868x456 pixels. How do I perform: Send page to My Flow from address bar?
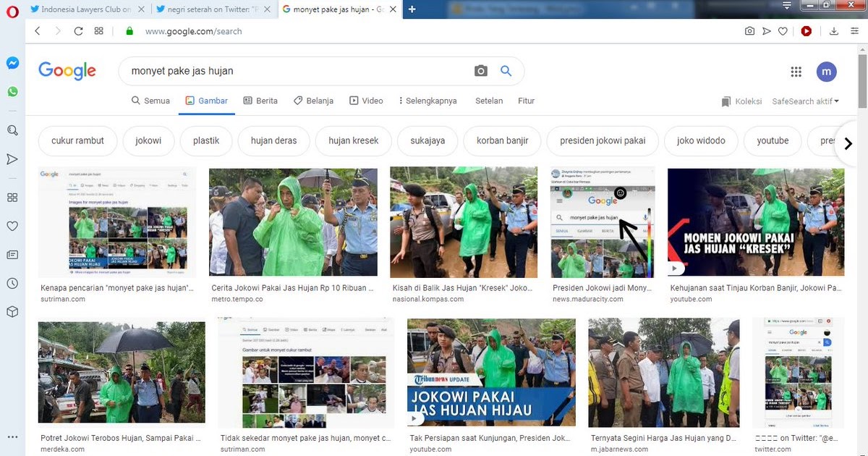pyautogui.click(x=767, y=31)
